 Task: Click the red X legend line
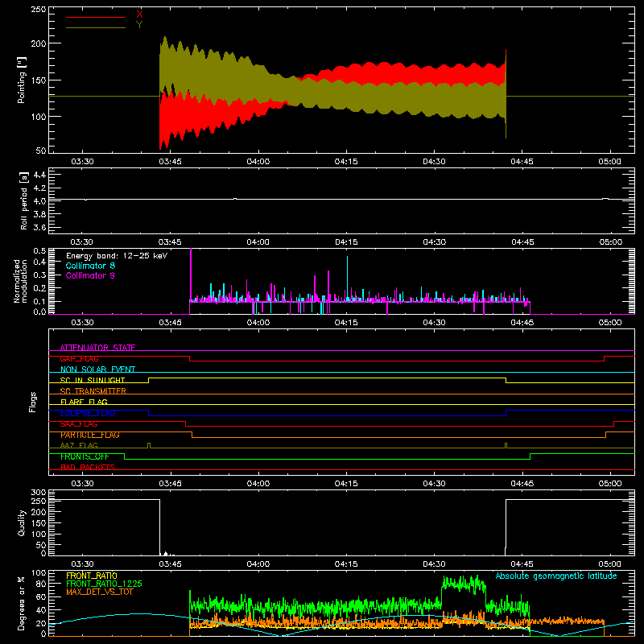coord(96,17)
